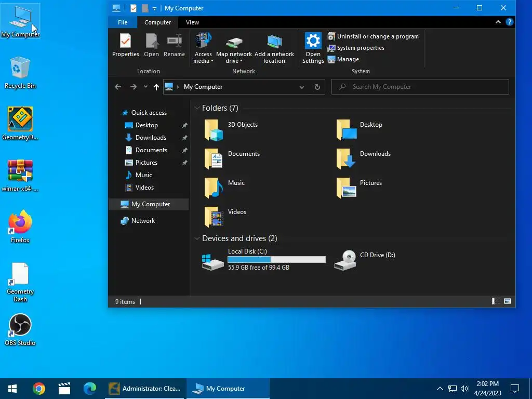This screenshot has width=532, height=399.
Task: Go back with the Back arrow
Action: point(118,87)
